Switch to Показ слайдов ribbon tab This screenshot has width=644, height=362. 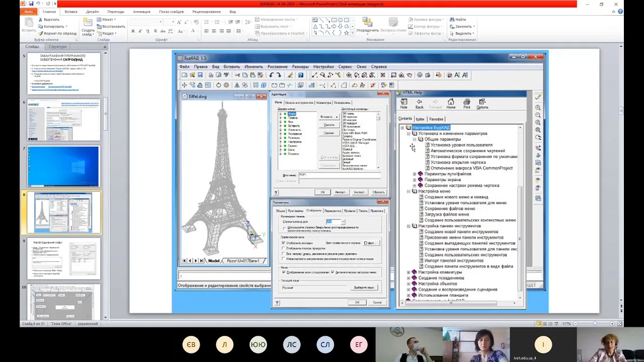point(171,12)
